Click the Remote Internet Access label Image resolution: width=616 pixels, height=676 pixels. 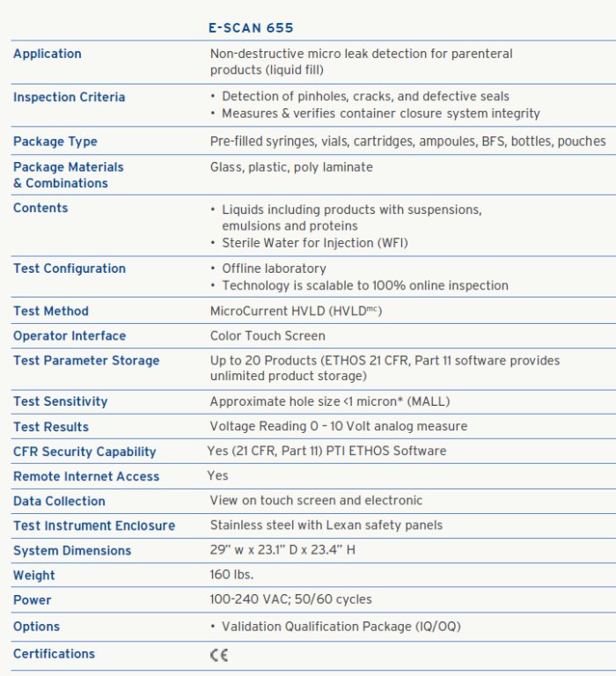pos(86,476)
